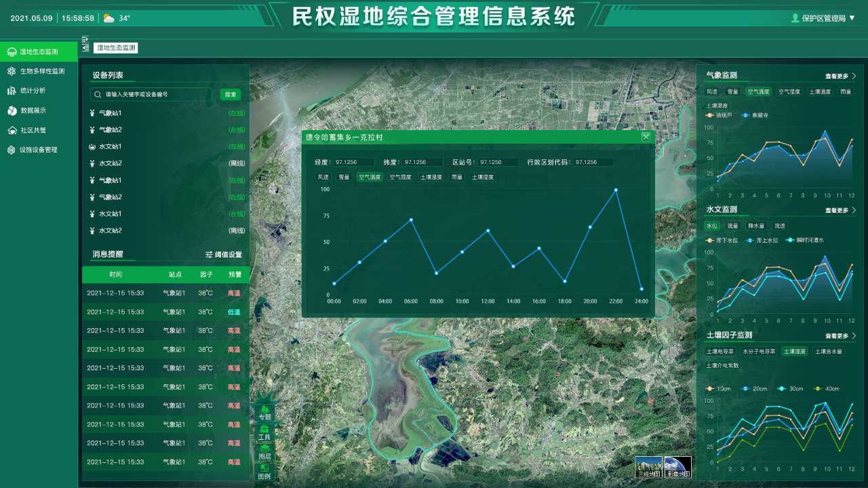Click icon of online 水文站1 device

click(92, 146)
